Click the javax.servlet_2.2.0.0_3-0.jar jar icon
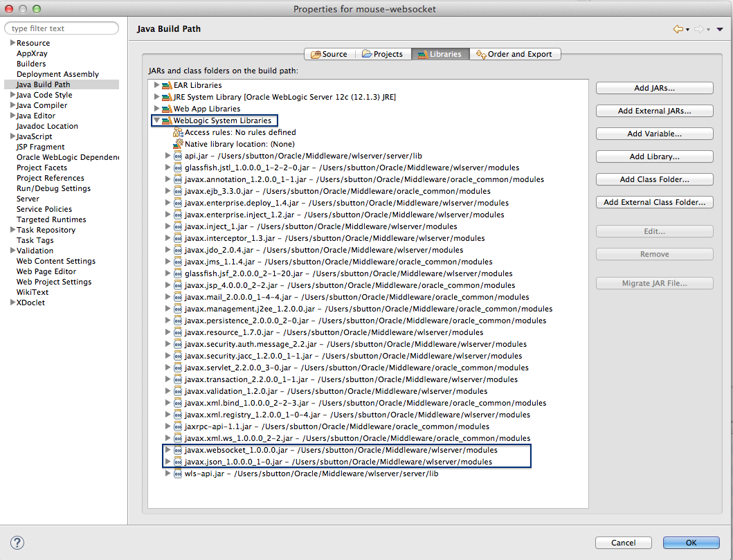The width and height of the screenshot is (733, 560). [178, 368]
